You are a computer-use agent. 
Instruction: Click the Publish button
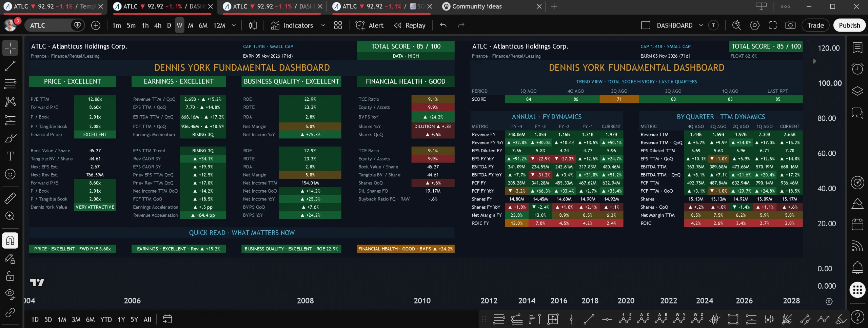pyautogui.click(x=849, y=25)
